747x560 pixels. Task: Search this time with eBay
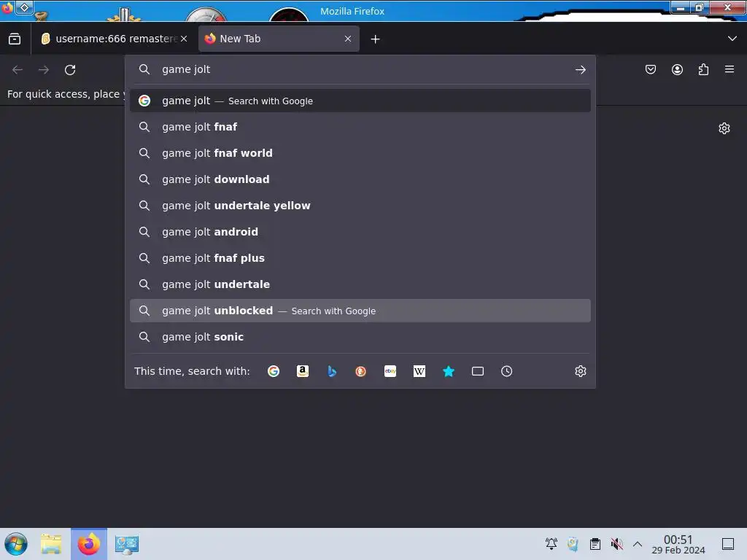coord(390,371)
